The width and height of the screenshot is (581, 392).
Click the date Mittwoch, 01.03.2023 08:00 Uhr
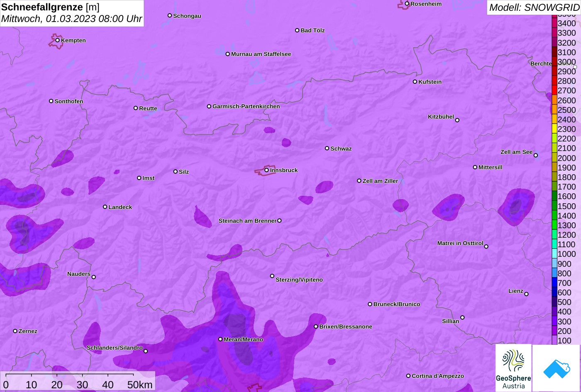coord(71,19)
